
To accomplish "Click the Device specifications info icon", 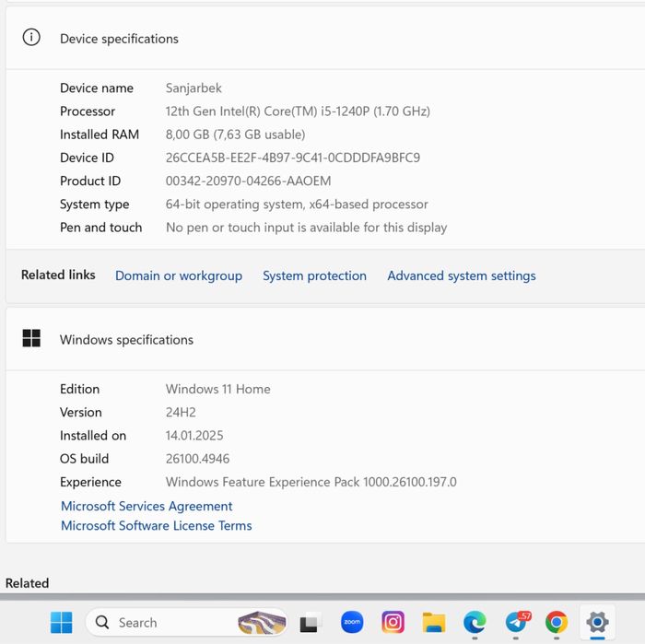I will coord(31,38).
